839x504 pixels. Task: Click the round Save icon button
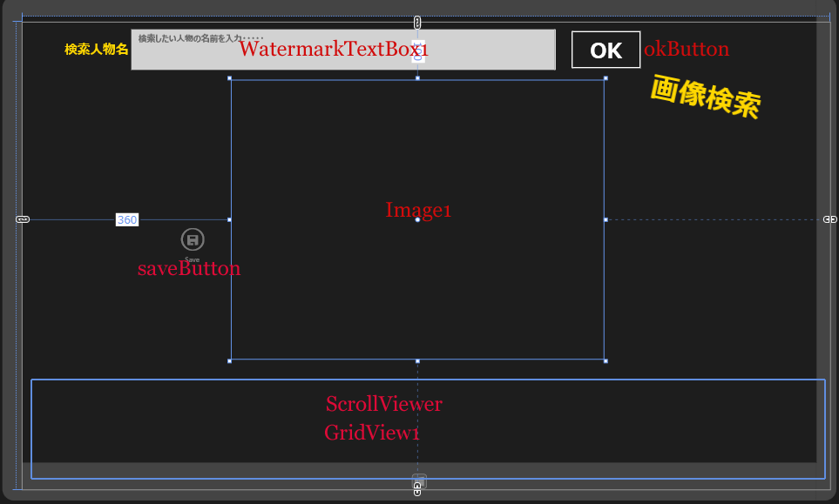(193, 239)
